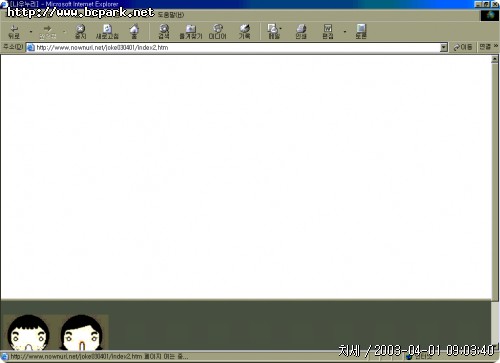
Task: Click the IE icon in title bar
Action: coord(4,4)
